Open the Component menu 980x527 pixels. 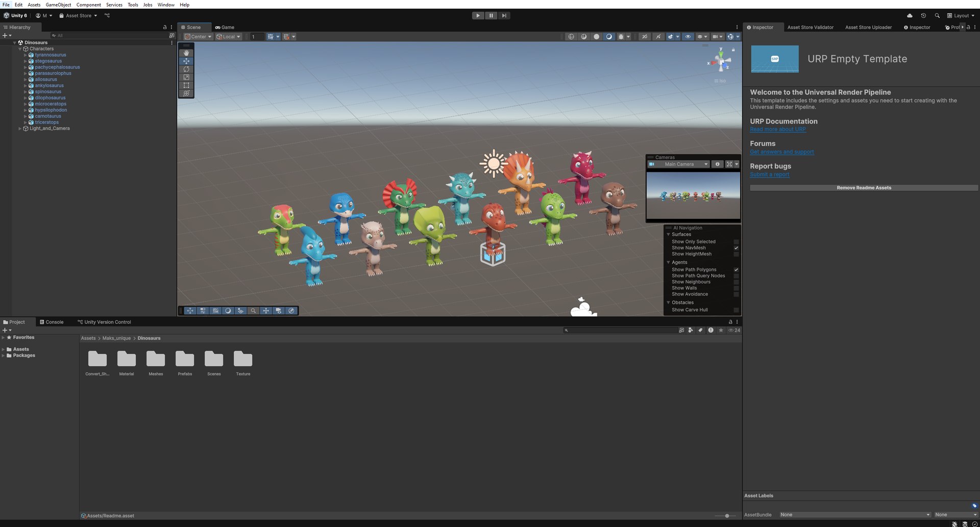pos(89,5)
